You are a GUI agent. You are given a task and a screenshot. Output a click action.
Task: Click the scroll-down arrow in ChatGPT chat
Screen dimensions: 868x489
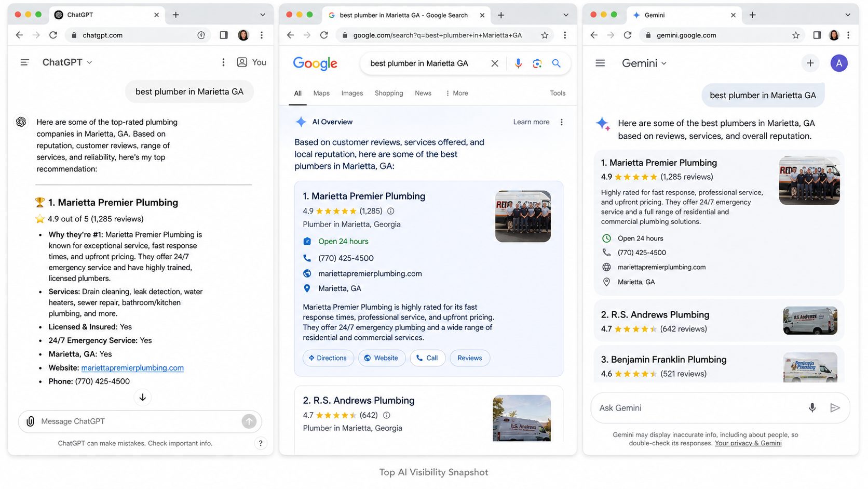(x=143, y=398)
